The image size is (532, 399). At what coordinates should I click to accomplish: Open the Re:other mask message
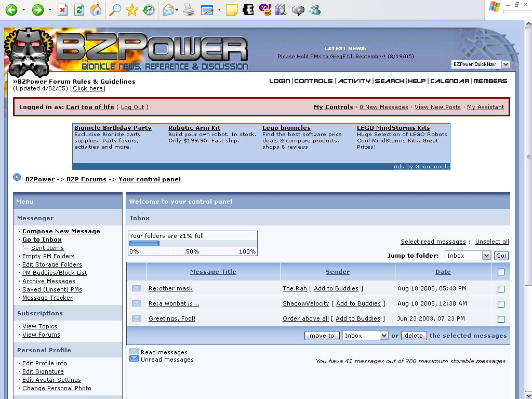(170, 288)
